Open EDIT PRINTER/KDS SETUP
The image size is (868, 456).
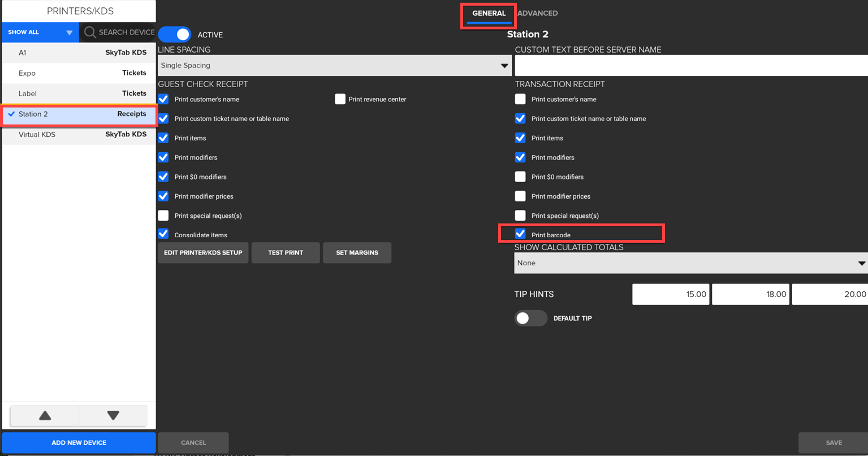point(203,252)
